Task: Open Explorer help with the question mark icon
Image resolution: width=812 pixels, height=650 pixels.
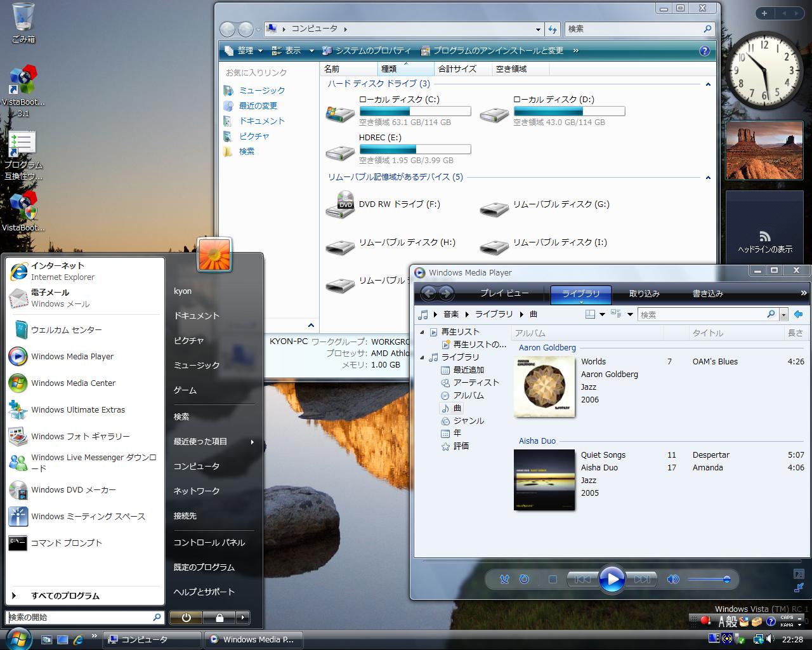Action: pos(704,51)
